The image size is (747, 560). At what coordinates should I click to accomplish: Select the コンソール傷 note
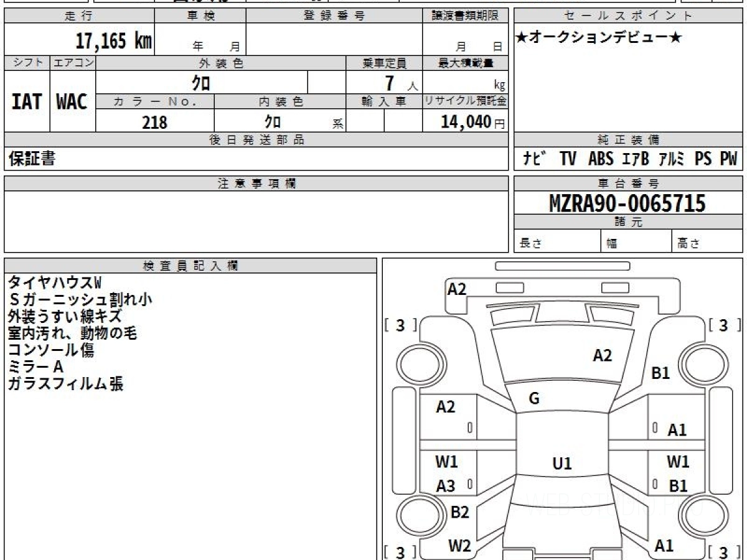tap(51, 350)
